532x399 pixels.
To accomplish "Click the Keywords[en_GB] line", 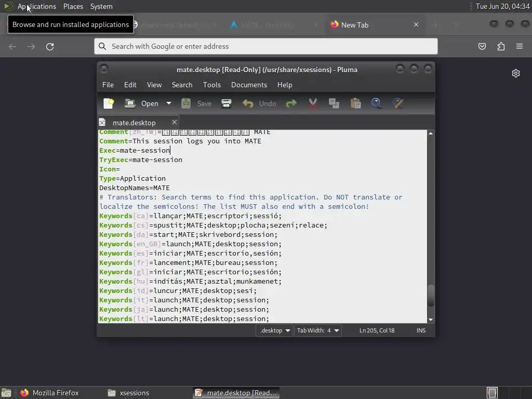I will point(190,244).
